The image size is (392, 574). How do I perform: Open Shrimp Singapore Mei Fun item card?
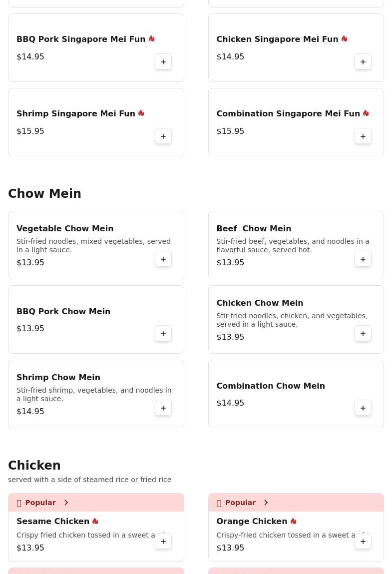point(96,122)
